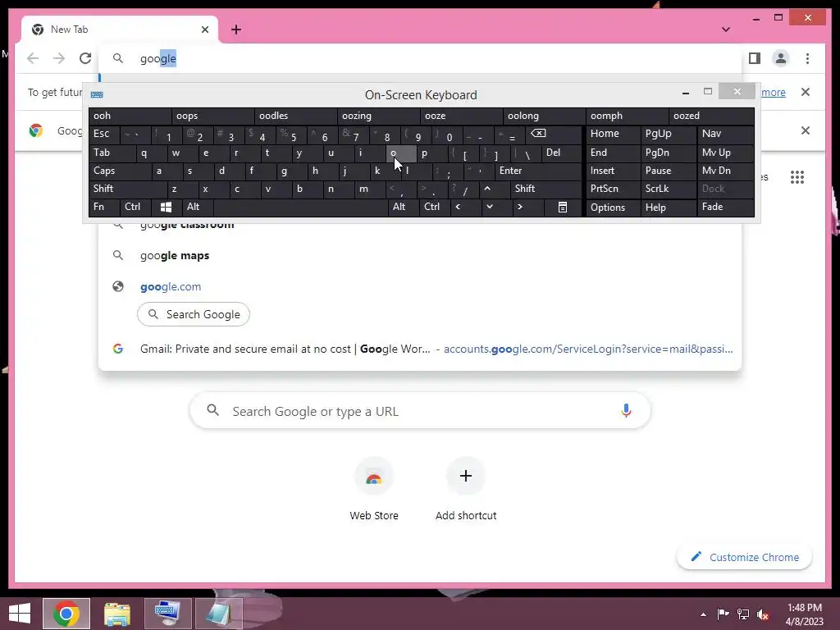840x630 pixels.
Task: Open a new tab with plus button
Action: tap(236, 30)
